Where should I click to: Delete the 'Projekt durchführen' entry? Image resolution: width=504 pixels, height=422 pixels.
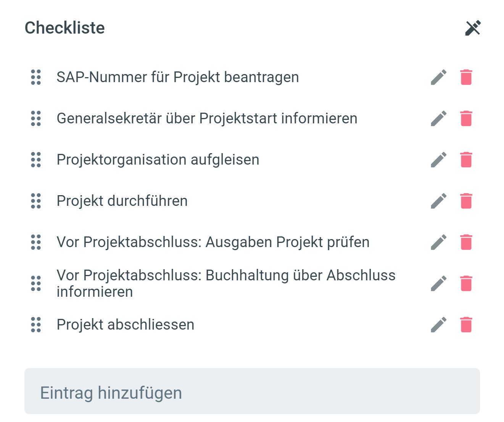(466, 201)
